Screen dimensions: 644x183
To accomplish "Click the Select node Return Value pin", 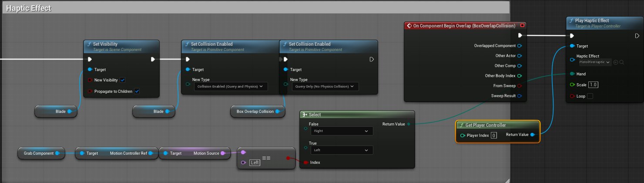I will point(408,124).
